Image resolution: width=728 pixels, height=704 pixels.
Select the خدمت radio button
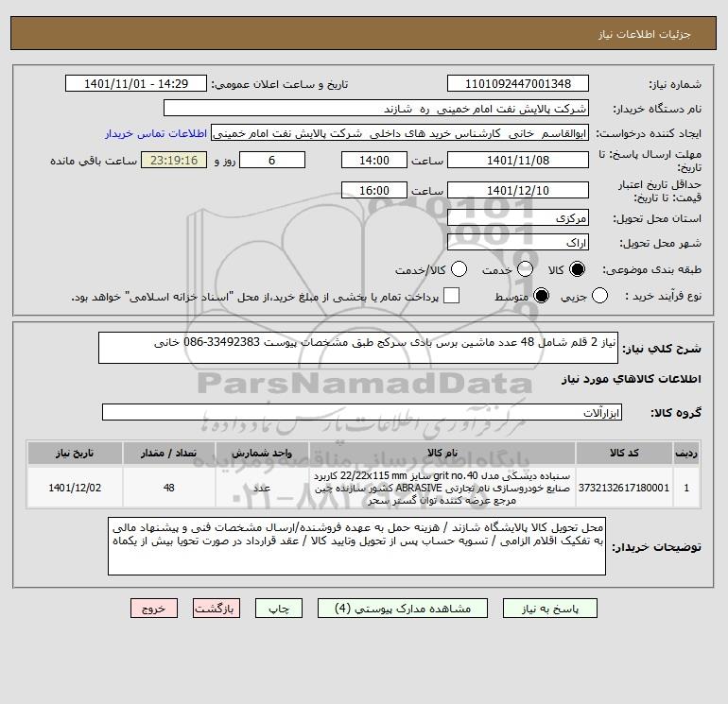tap(525, 269)
